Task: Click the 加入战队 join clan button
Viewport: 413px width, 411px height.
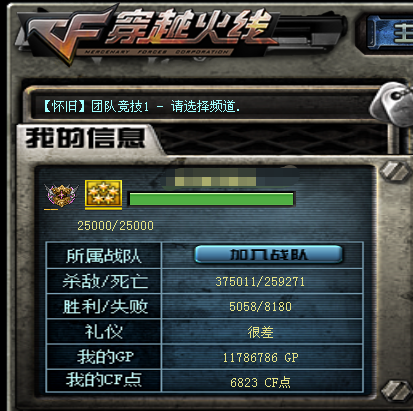Action: click(x=268, y=255)
